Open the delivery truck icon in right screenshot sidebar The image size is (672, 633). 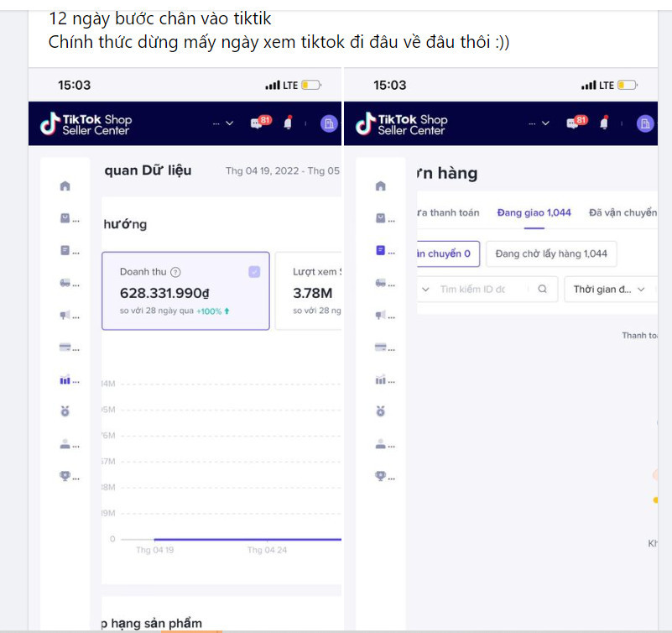click(x=381, y=283)
